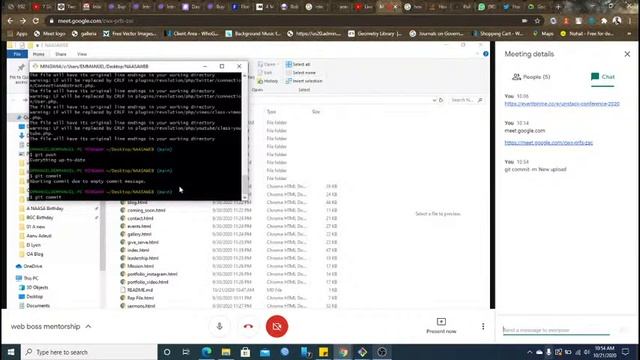Open the View ribbon tab in File Explorer
The image size is (640, 360).
coord(82,54)
